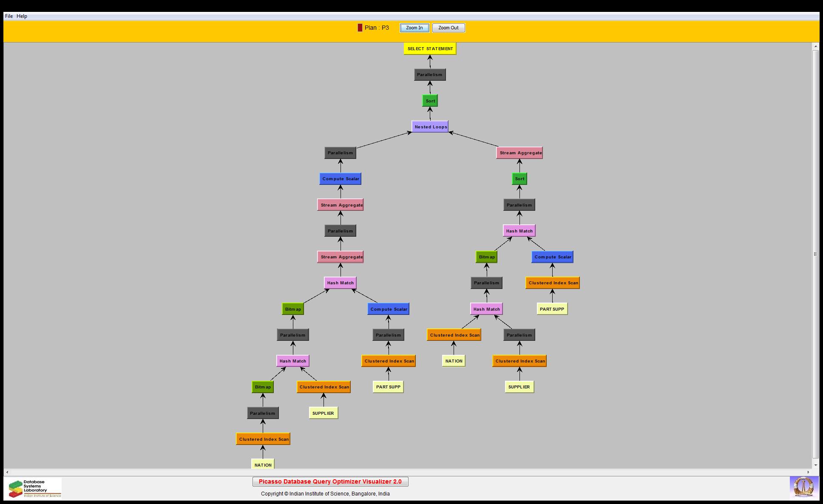The width and height of the screenshot is (823, 504).
Task: Select the NATION table node at bottom left
Action: [263, 464]
